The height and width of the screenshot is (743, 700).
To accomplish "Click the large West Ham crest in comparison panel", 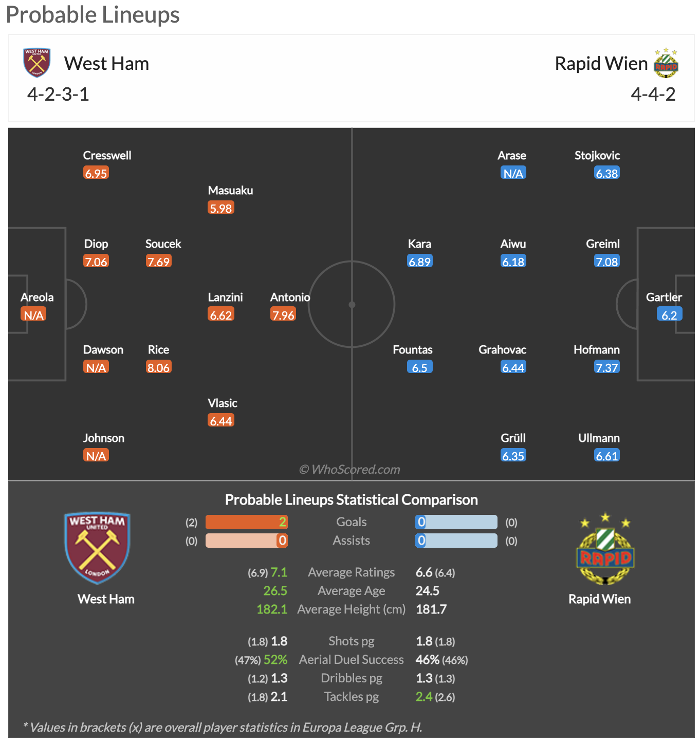I will point(97,548).
